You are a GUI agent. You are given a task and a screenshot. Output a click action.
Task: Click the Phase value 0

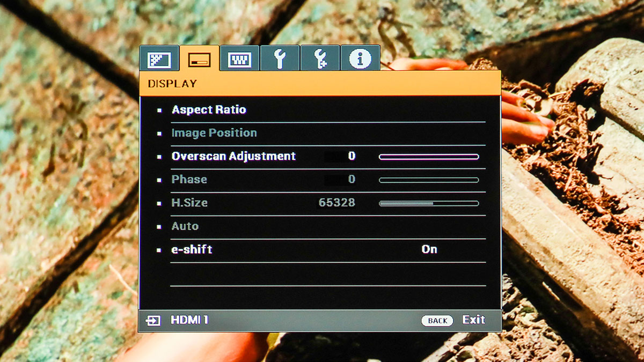(x=352, y=179)
